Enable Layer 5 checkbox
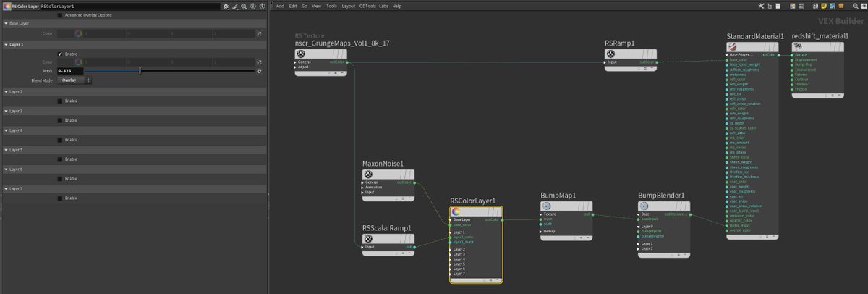The height and width of the screenshot is (294, 868). [60, 159]
